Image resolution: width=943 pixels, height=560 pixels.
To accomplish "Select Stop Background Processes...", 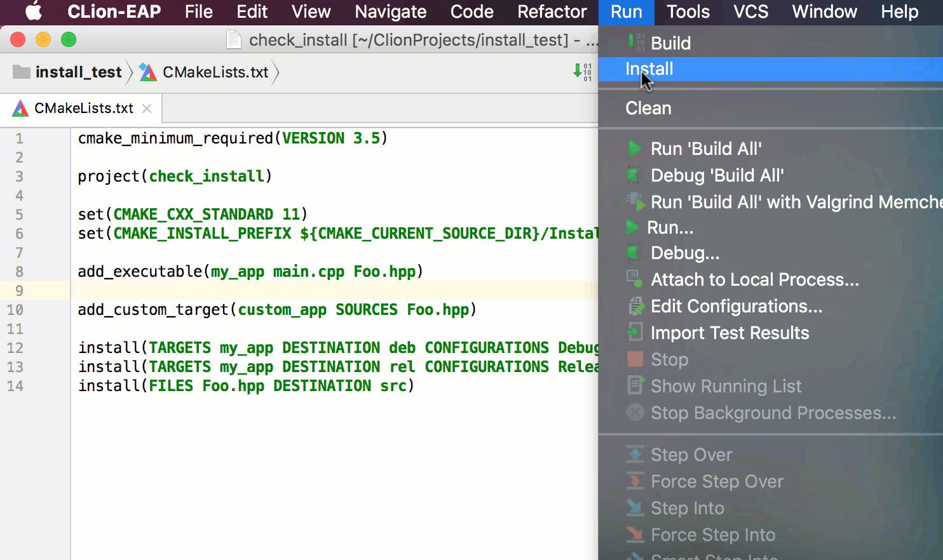I will pos(771,413).
